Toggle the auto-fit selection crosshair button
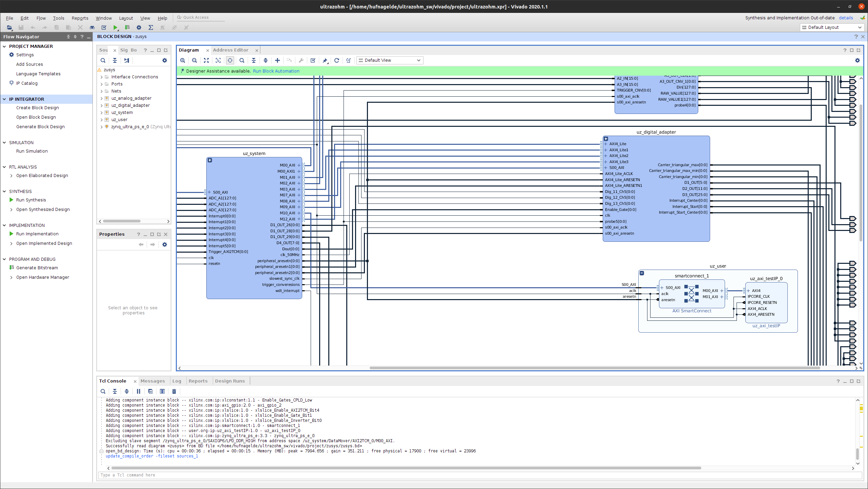The image size is (868, 489). 230,60
